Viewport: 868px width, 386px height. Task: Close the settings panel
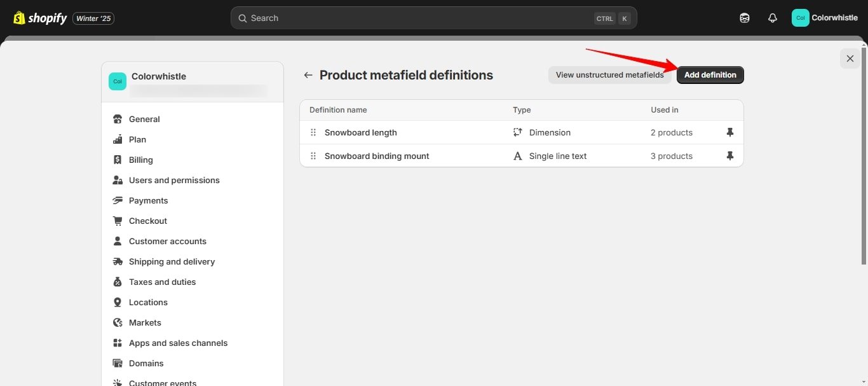point(850,59)
